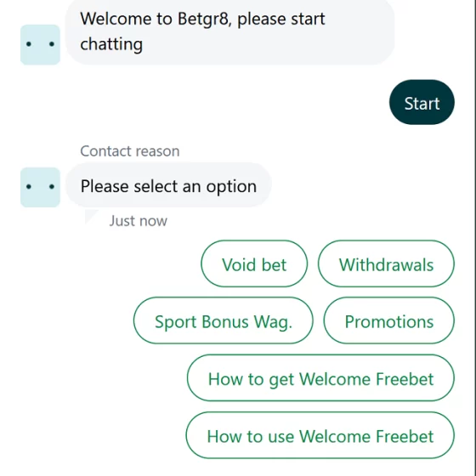Click the bot avatar beside the welcome message

[40, 44]
